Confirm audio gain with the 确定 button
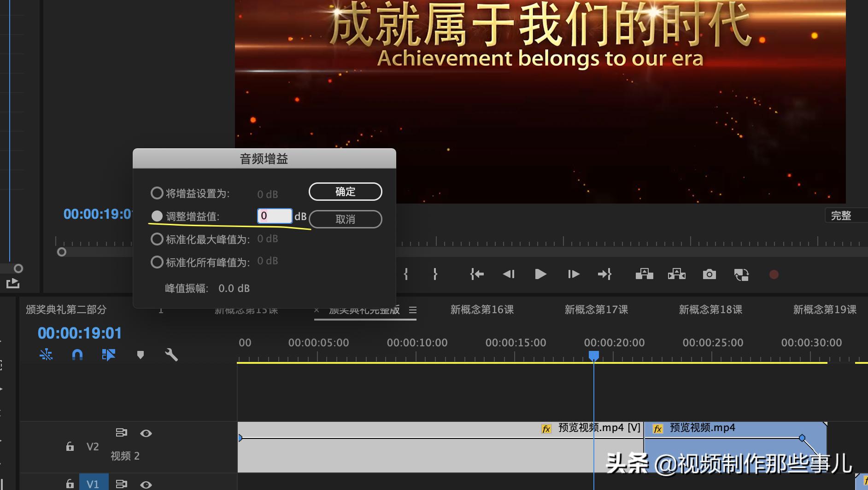Screen dimensions: 868x490 tap(345, 192)
